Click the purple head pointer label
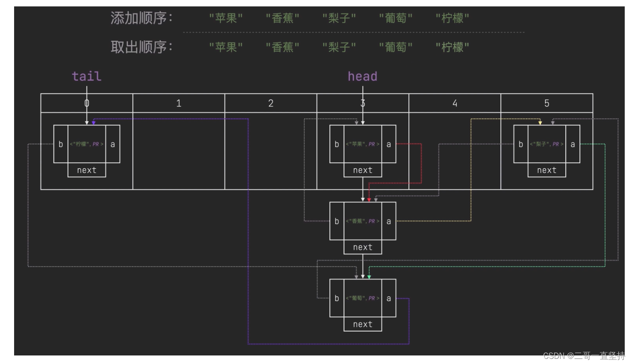Viewport: 632px width, 364px height. click(362, 76)
